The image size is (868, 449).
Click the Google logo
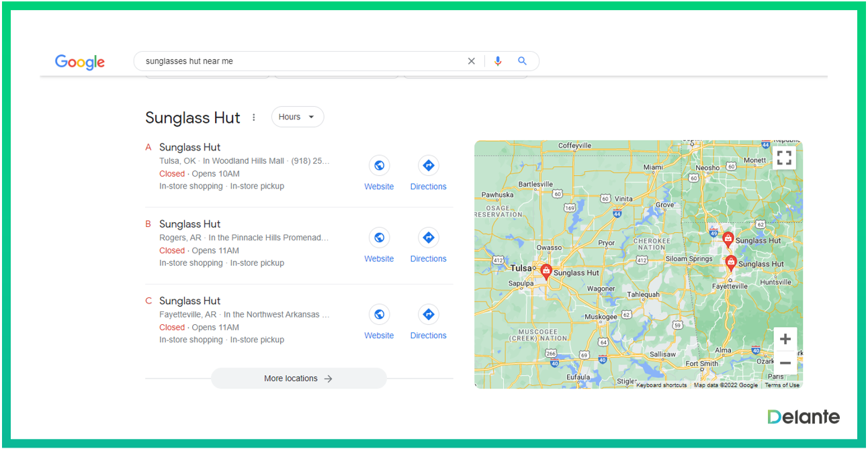point(80,62)
